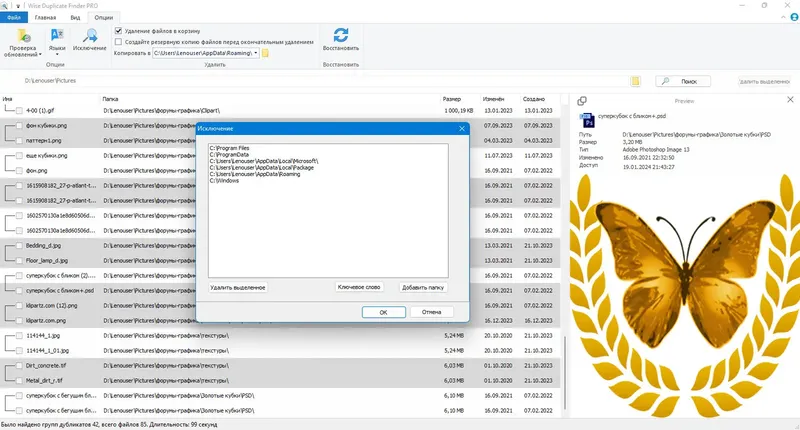Expand the Проверка обновлений dropdown arrow
800x430 pixels.
point(40,55)
